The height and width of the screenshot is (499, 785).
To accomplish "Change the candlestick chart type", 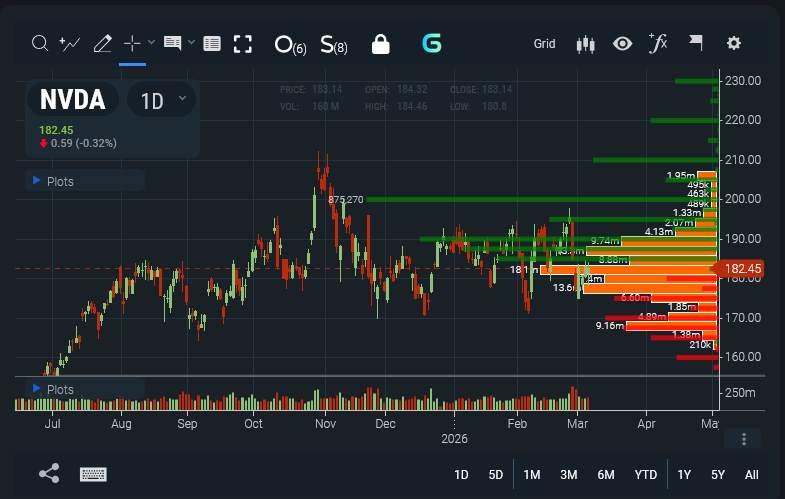I will [585, 45].
